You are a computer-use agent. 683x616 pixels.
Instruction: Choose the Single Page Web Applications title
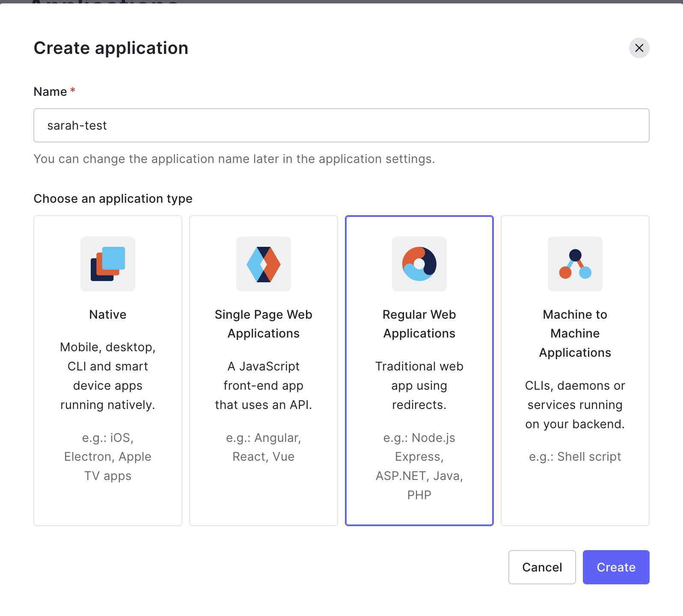point(264,324)
